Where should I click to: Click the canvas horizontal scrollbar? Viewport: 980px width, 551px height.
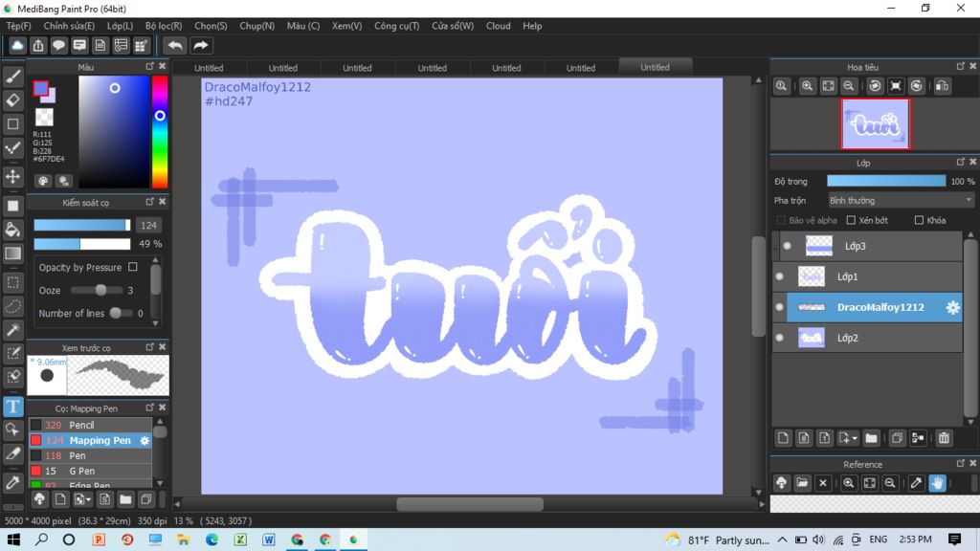point(469,503)
